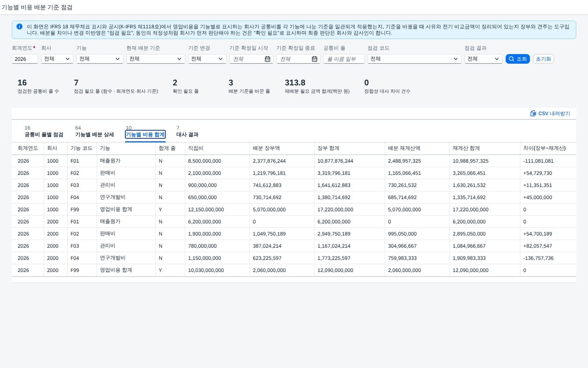This screenshot has width=588, height=368.
Task: Click CSV 내려받기 link
Action: click(x=550, y=113)
